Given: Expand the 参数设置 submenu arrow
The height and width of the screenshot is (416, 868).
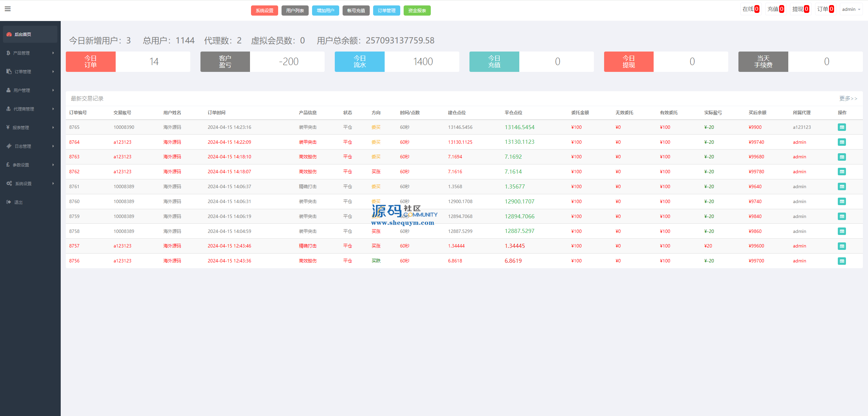Looking at the screenshot, I should [x=53, y=165].
